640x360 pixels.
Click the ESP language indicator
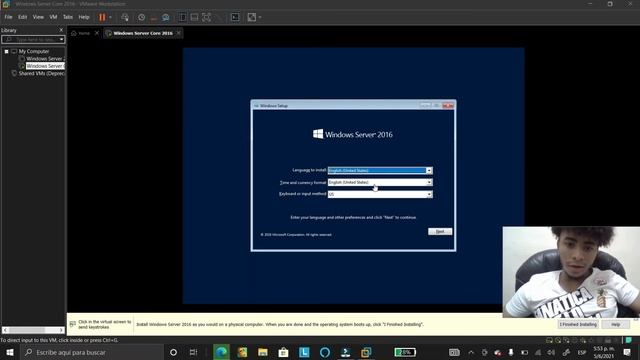click(582, 352)
